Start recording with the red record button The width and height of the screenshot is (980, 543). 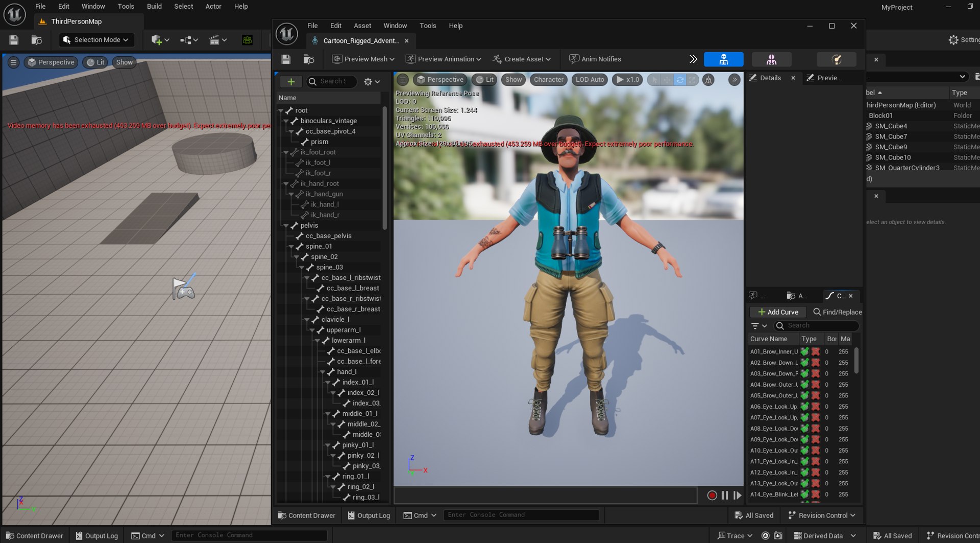(712, 495)
